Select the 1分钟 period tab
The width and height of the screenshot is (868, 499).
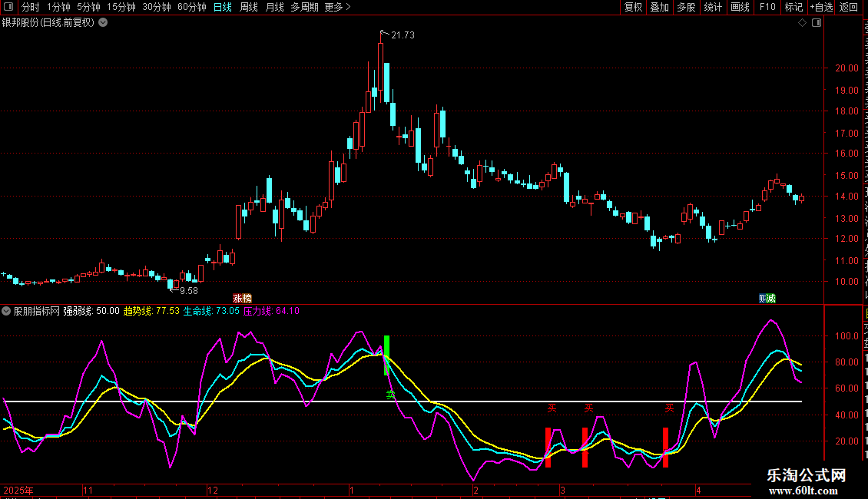tap(58, 7)
